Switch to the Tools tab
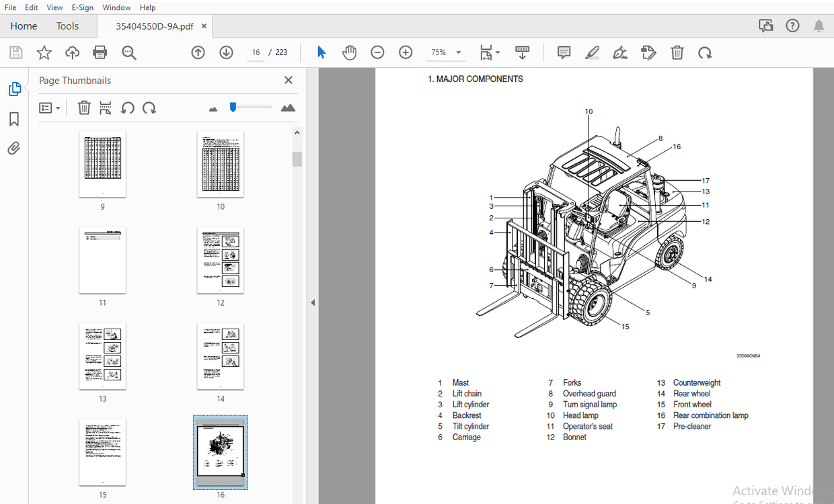 (67, 26)
